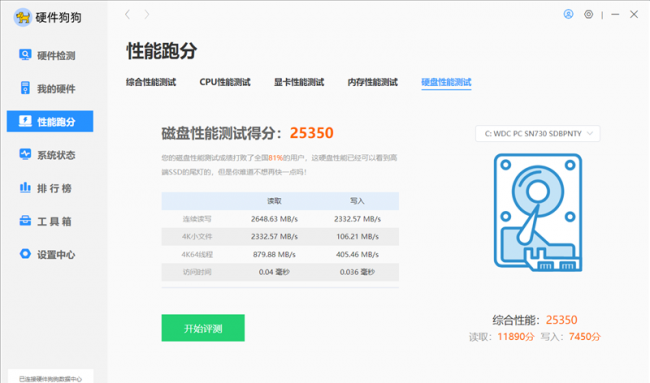Switch to the CPU性能测试 tab
This screenshot has width=650, height=383.
(225, 82)
